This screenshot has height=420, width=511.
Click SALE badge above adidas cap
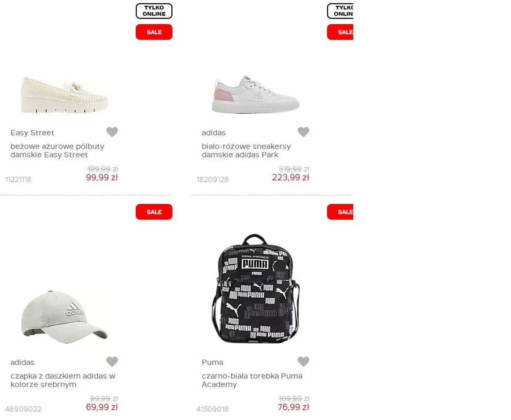pos(154,212)
